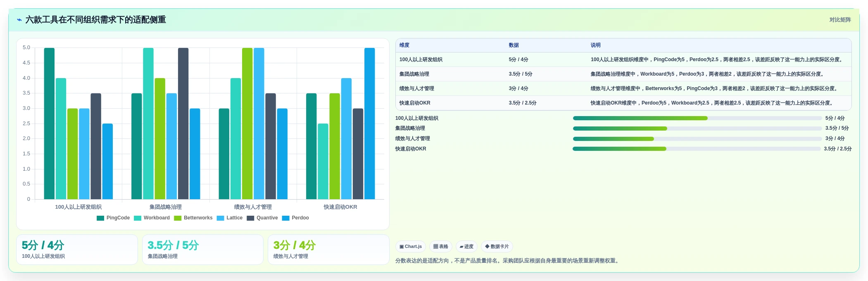Click the 表格 tag

[441, 247]
